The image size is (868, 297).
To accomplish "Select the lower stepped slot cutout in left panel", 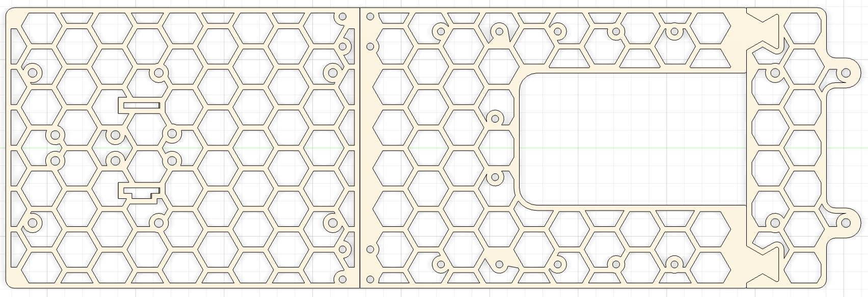I will pos(141,192).
